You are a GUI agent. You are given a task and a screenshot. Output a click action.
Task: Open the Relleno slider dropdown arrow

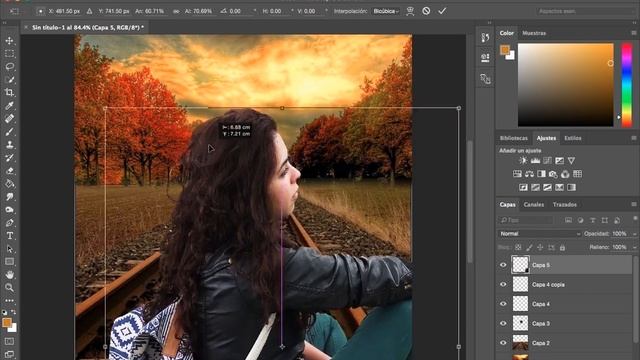click(x=634, y=247)
